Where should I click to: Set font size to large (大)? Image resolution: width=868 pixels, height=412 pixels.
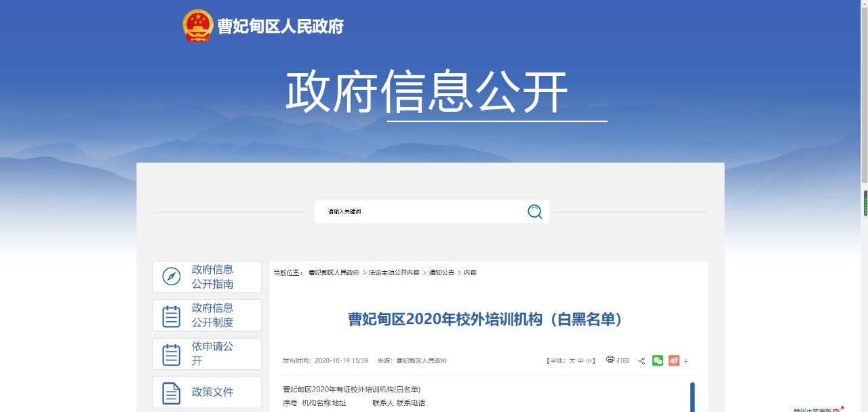point(572,361)
